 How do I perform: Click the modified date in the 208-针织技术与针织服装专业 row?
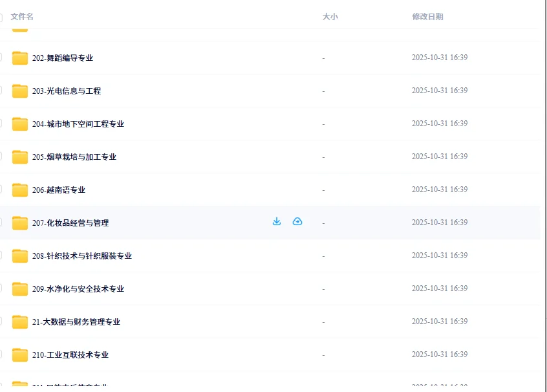(x=440, y=256)
